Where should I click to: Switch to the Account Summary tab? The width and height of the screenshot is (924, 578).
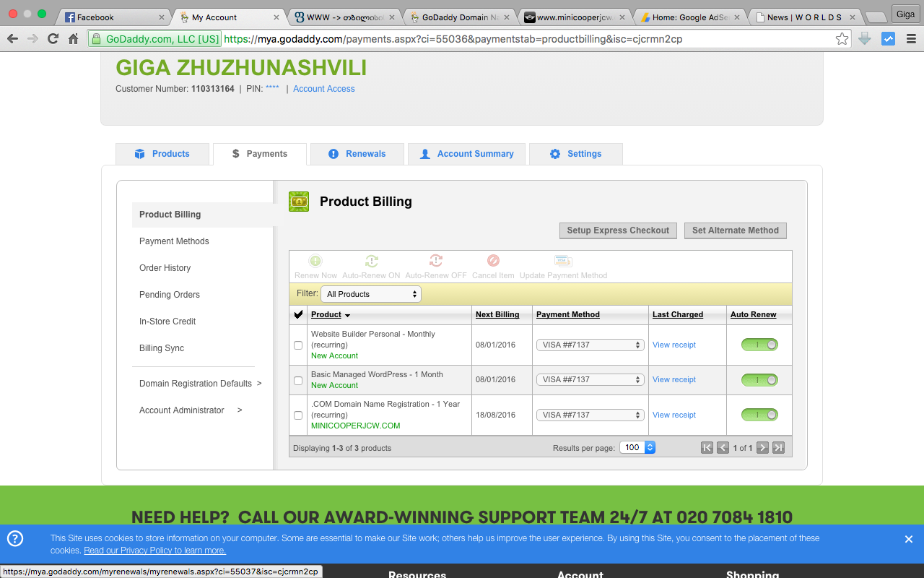pyautogui.click(x=466, y=154)
